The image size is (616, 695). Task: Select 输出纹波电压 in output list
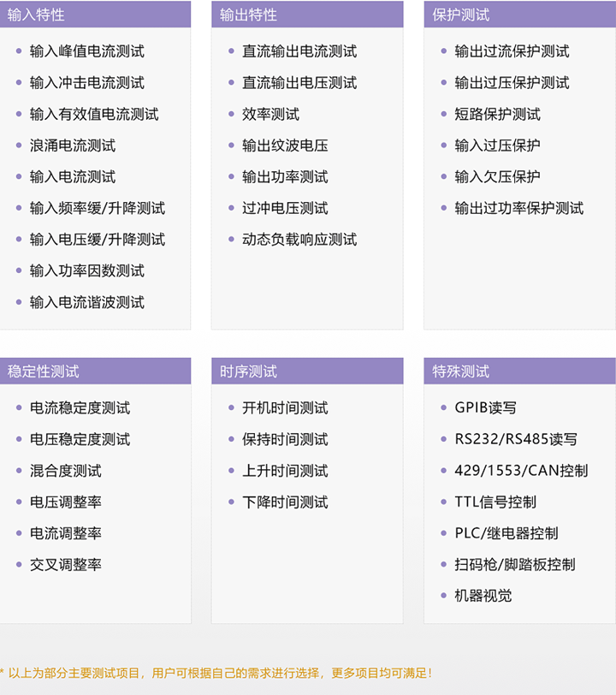[x=285, y=146]
